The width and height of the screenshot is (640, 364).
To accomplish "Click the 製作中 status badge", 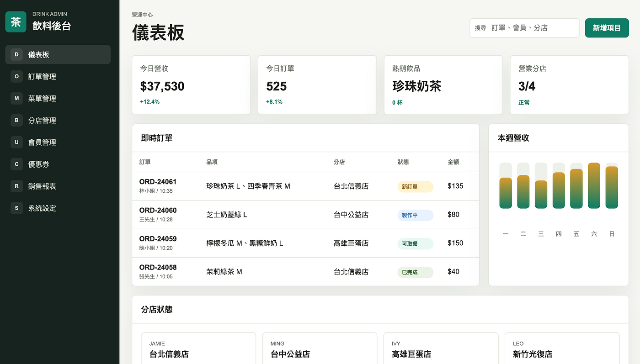I will (x=415, y=215).
